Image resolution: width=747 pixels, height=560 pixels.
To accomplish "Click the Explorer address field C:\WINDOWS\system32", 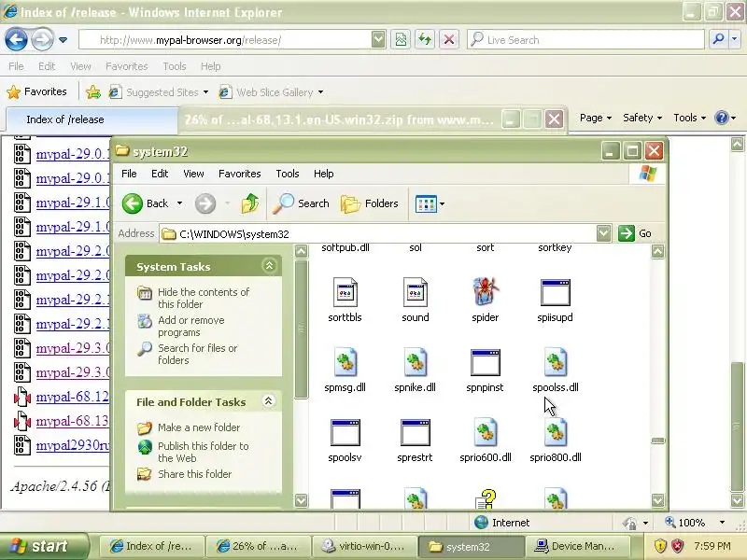I will click(x=378, y=234).
